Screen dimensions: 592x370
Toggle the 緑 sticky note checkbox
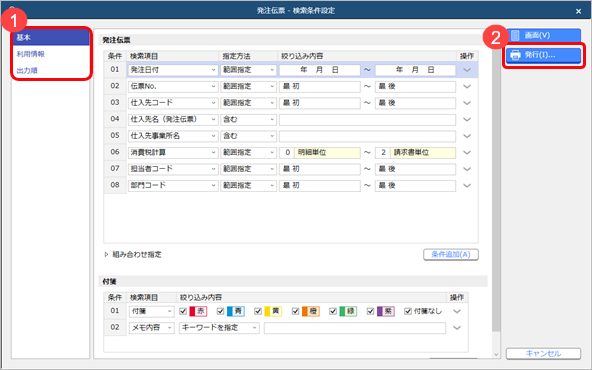pyautogui.click(x=333, y=311)
